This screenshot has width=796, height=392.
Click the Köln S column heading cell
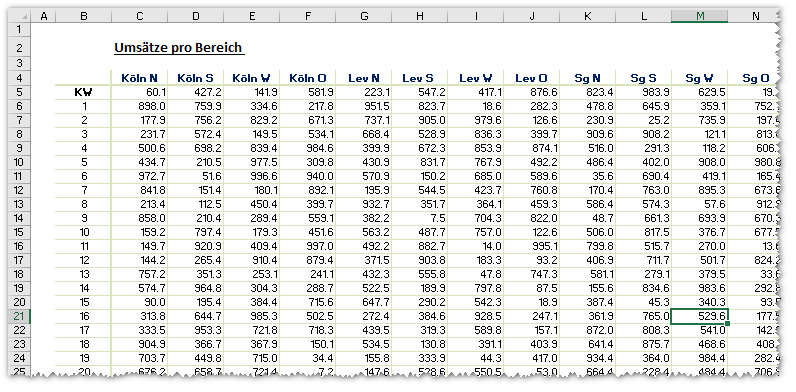(x=195, y=78)
